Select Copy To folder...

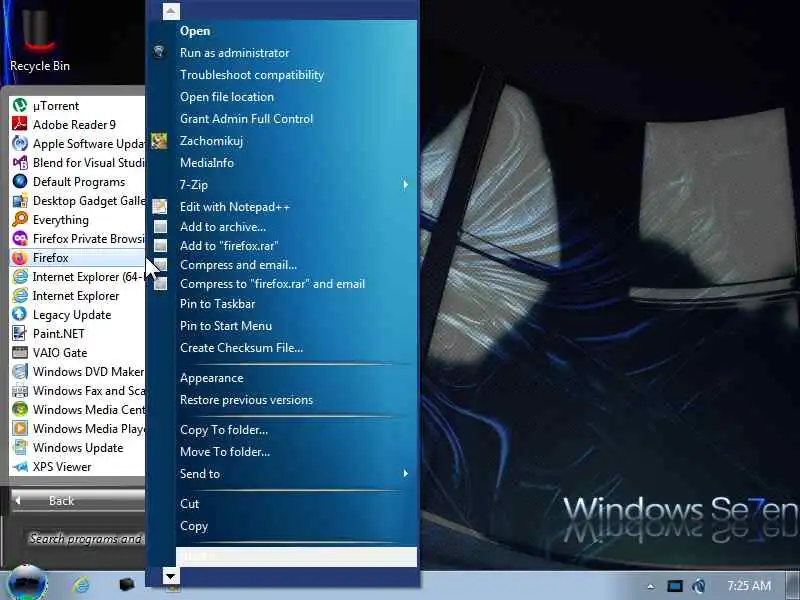[x=223, y=430]
